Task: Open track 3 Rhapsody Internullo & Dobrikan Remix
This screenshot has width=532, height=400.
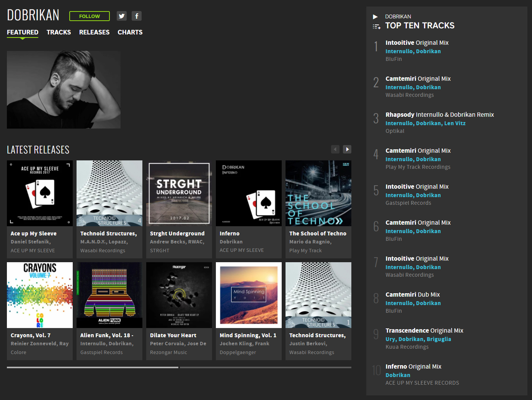Action: 440,115
